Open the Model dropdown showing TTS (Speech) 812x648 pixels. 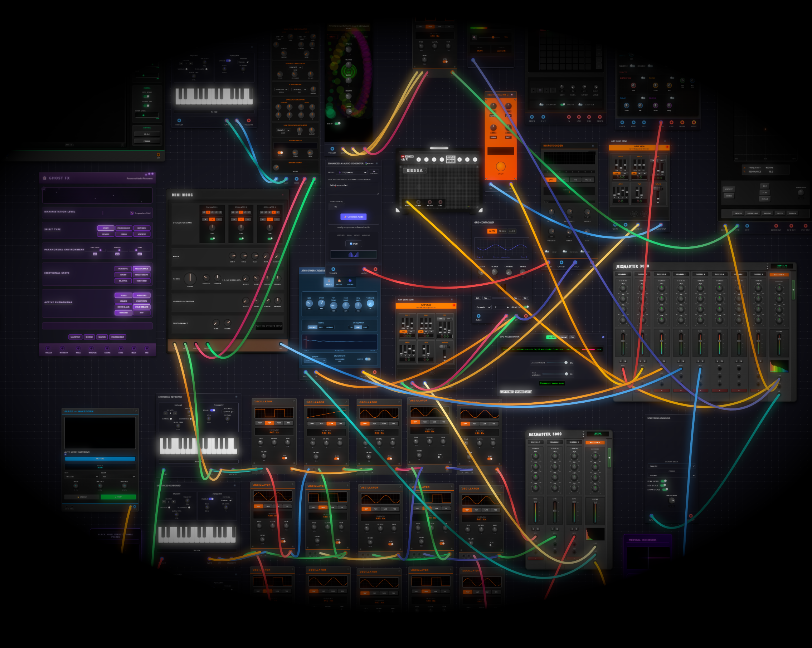point(352,172)
